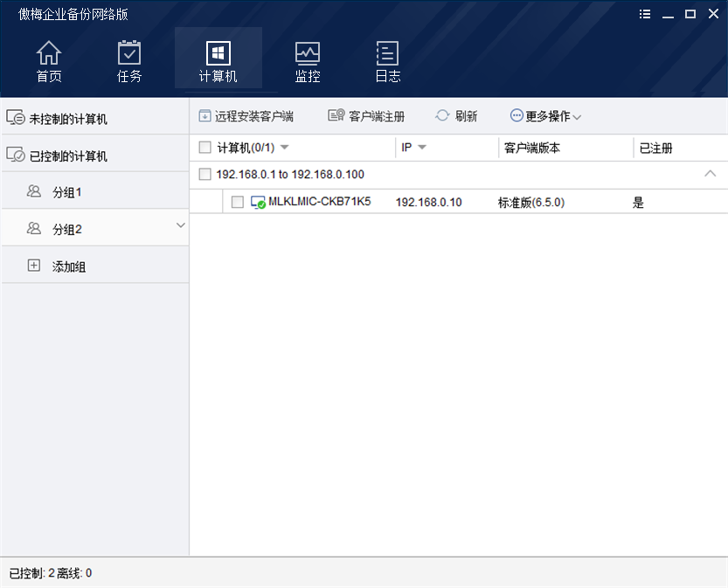
Task: Click the 分组2 group people icon
Action: pyautogui.click(x=34, y=228)
